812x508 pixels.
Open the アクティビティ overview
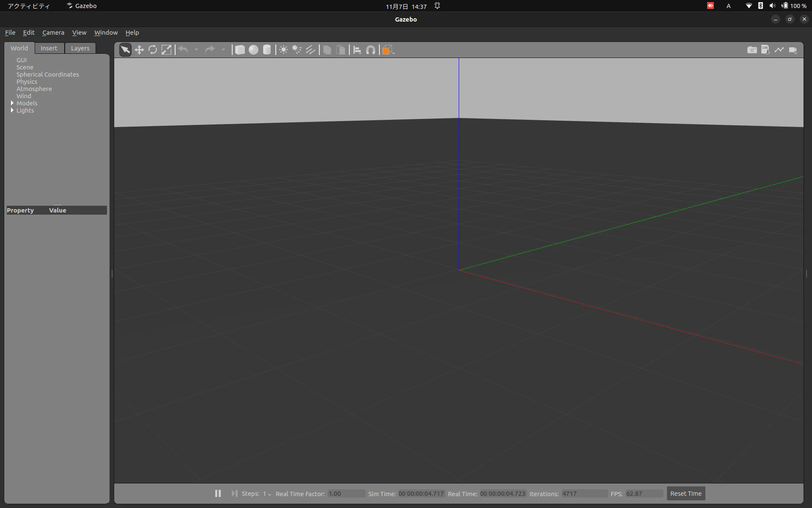coord(29,6)
